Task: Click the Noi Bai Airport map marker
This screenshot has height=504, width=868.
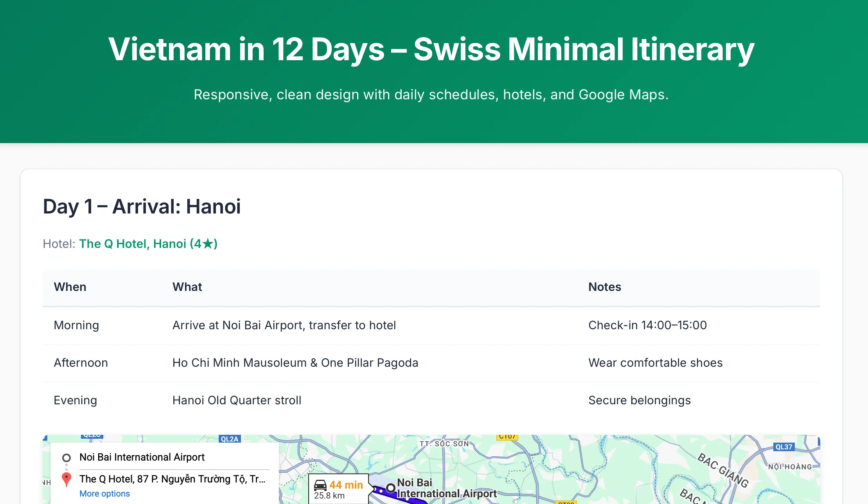Action: pyautogui.click(x=390, y=488)
